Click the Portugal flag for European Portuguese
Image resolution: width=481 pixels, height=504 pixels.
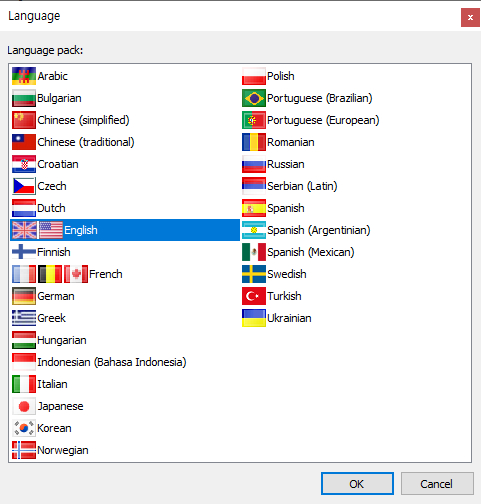coord(254,120)
